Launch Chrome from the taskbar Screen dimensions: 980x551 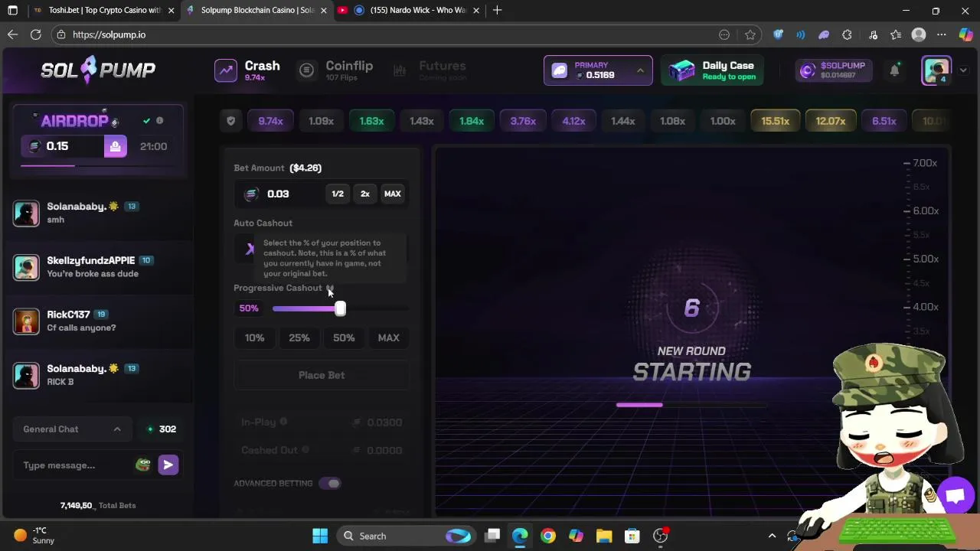tap(547, 536)
